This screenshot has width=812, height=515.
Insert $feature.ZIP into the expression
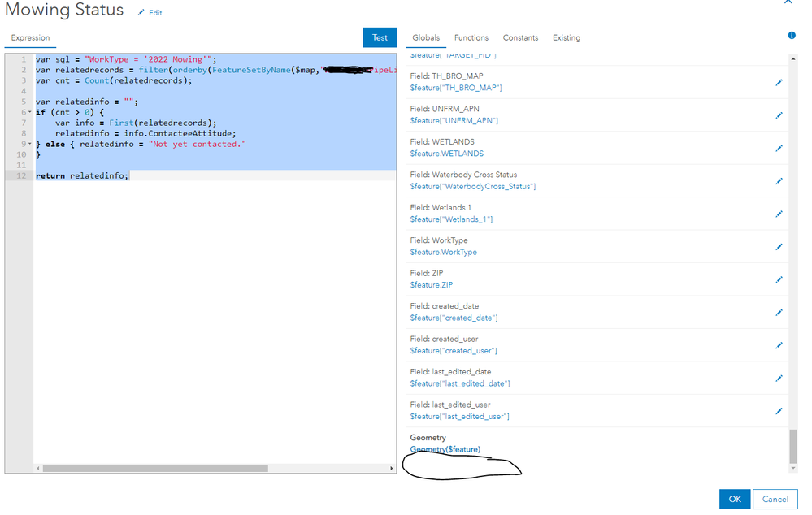point(432,285)
